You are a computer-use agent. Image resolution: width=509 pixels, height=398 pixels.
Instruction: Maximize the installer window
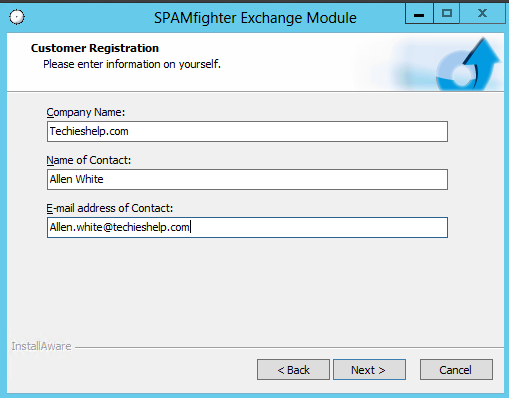click(x=447, y=13)
